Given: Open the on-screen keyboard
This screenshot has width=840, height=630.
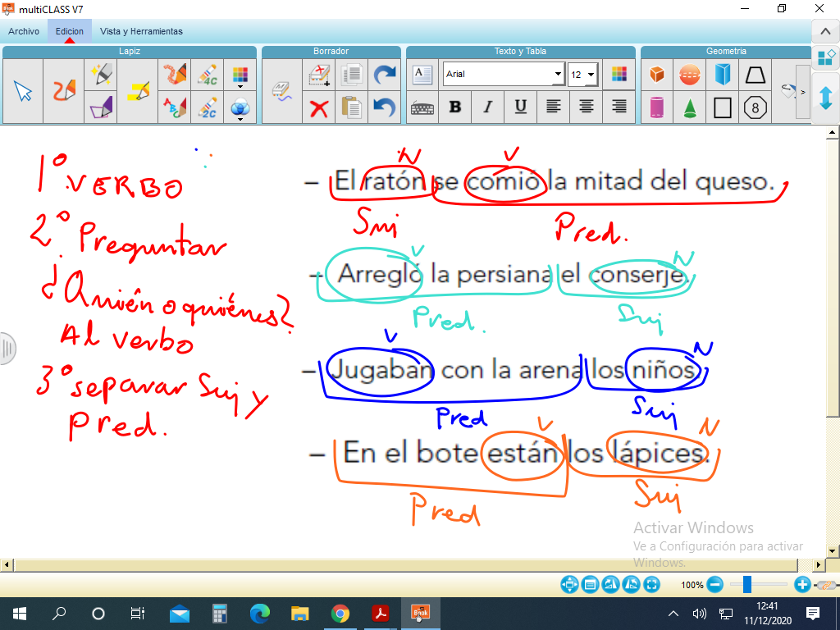Looking at the screenshot, I should tap(422, 108).
